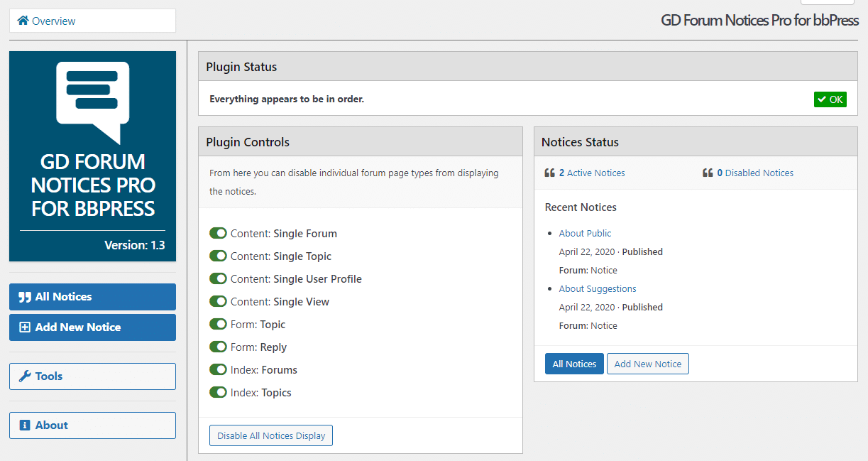This screenshot has height=461, width=868.
Task: Click the info icon on About
Action: 25,425
